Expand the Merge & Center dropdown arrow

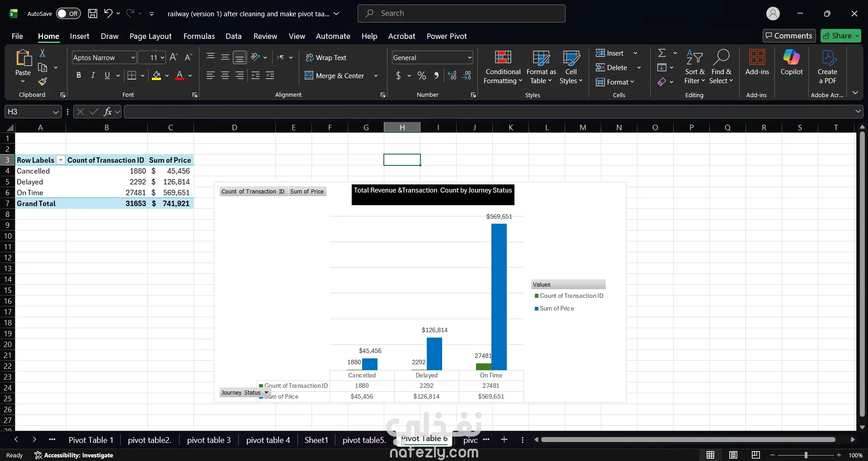(x=376, y=75)
